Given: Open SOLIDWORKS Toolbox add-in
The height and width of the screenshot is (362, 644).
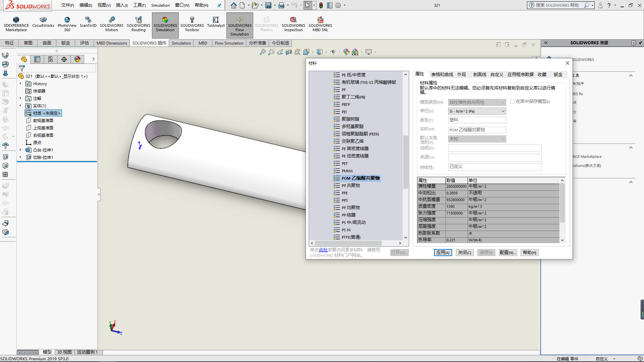Looking at the screenshot, I should (x=192, y=24).
